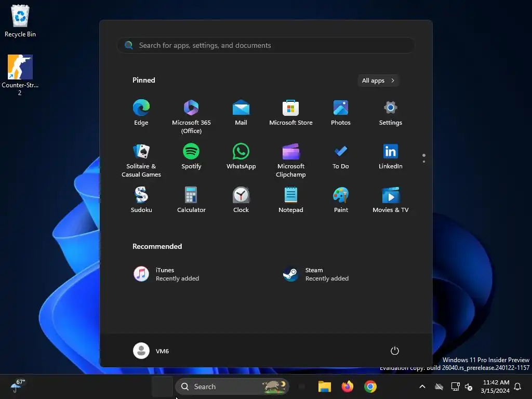Open recently added Steam
Viewport: 532px width, 399px height.
pos(315,274)
